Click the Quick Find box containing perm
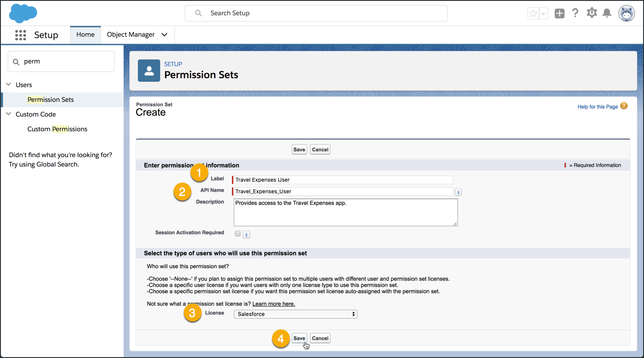This screenshot has height=358, width=644. pyautogui.click(x=61, y=62)
